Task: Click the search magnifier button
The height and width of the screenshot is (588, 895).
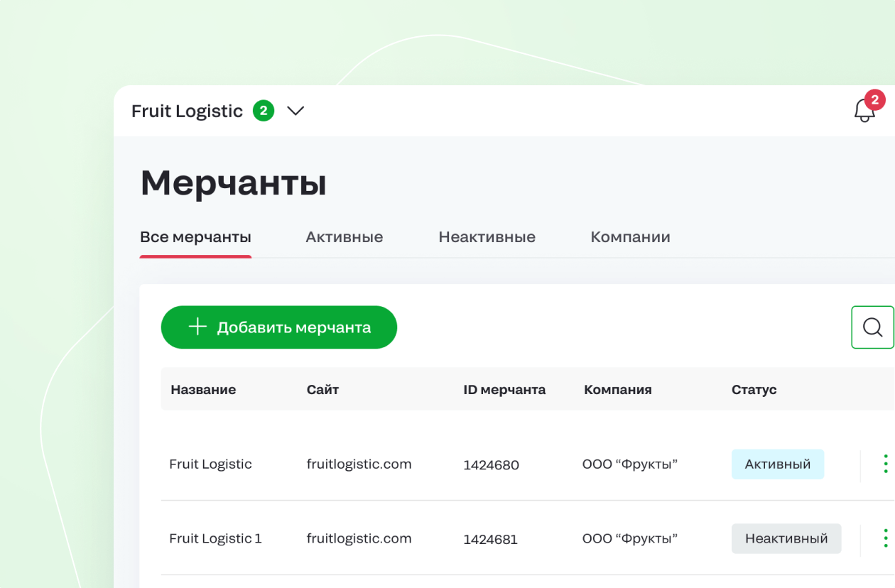Action: [872, 327]
